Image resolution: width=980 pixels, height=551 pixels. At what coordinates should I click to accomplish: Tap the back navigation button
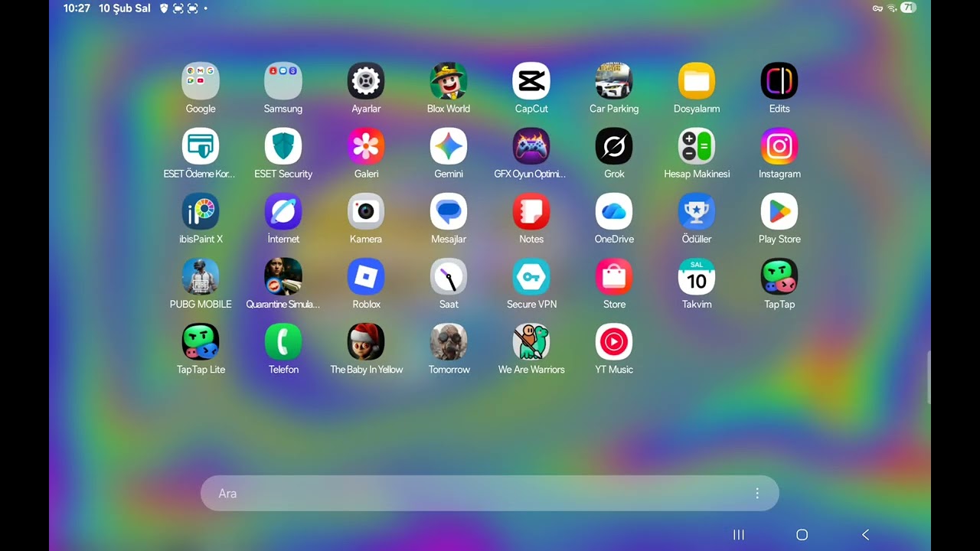866,535
